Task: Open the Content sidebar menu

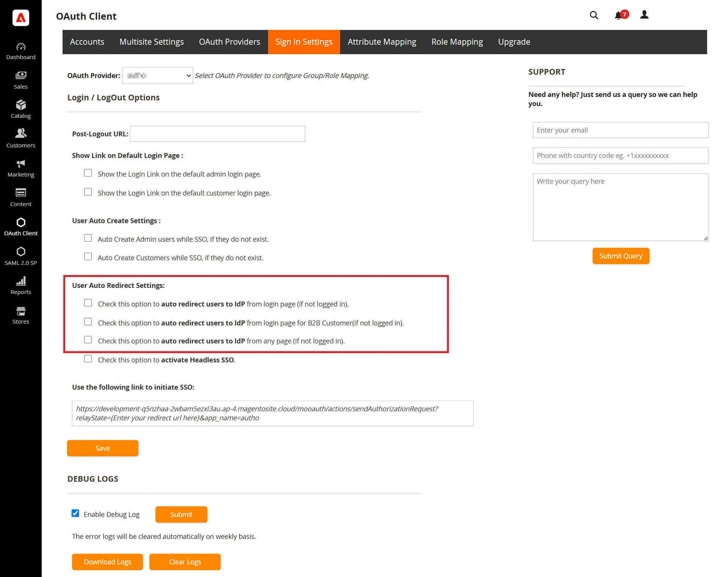Action: click(x=21, y=197)
